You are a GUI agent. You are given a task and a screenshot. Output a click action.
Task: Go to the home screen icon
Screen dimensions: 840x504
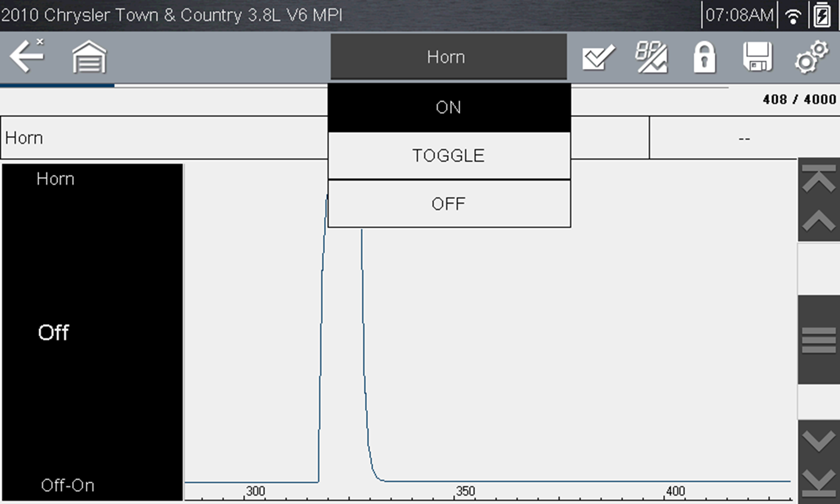[89, 57]
